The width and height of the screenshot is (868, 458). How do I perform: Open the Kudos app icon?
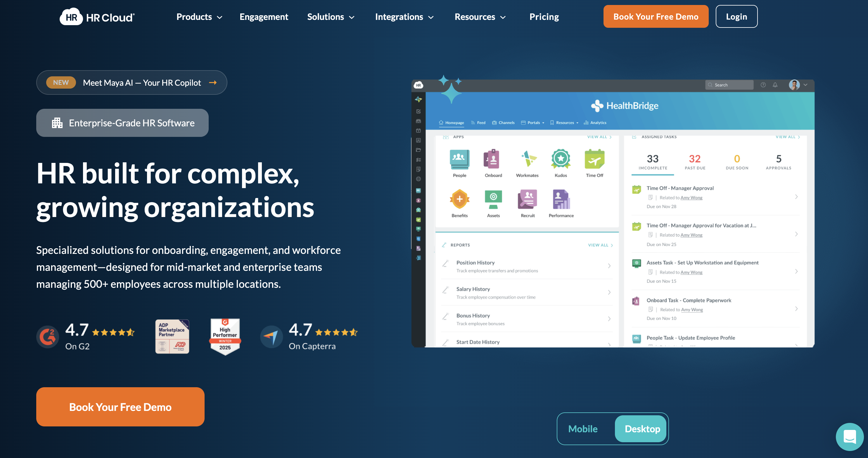point(561,159)
